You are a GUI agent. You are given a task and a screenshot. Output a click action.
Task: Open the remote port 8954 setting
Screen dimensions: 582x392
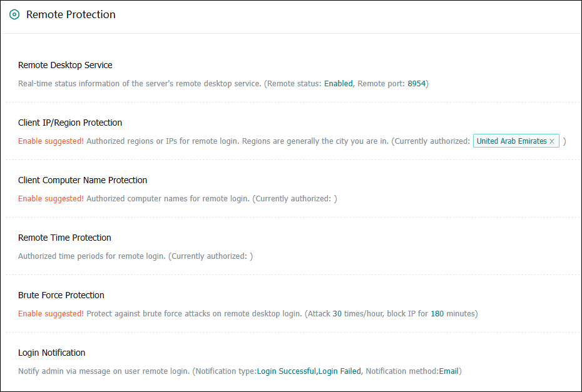click(416, 83)
